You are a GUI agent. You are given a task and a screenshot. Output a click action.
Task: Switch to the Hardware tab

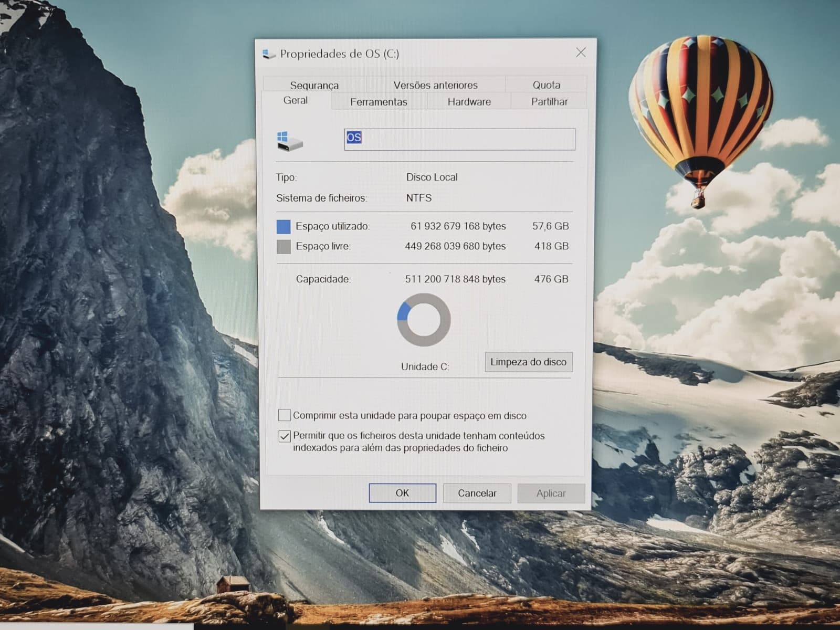(469, 102)
